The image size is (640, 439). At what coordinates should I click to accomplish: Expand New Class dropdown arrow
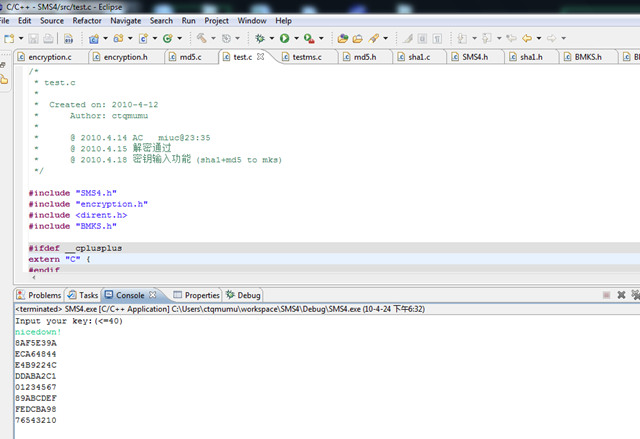[x=179, y=38]
